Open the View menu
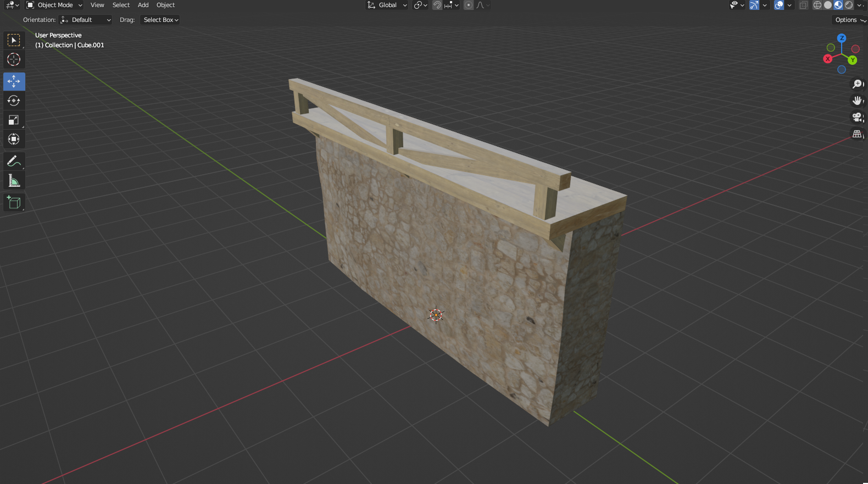The image size is (868, 484). (x=97, y=5)
